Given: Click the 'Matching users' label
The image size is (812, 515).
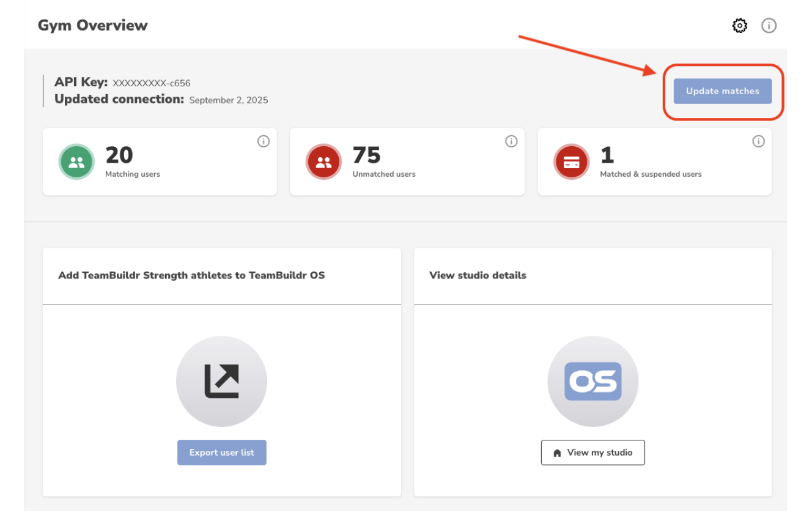Looking at the screenshot, I should (133, 174).
